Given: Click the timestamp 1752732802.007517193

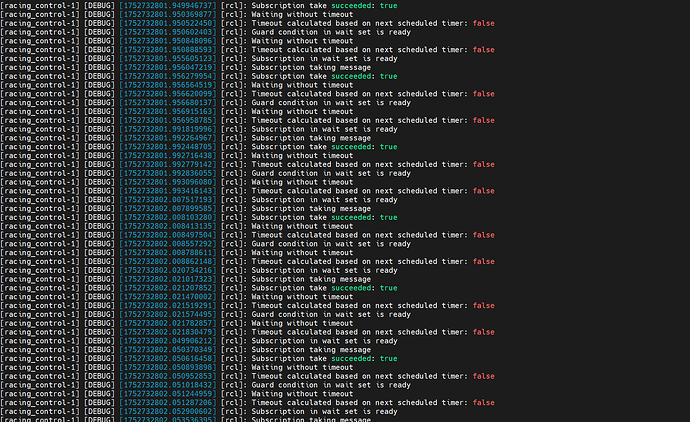Looking at the screenshot, I should 167,199.
